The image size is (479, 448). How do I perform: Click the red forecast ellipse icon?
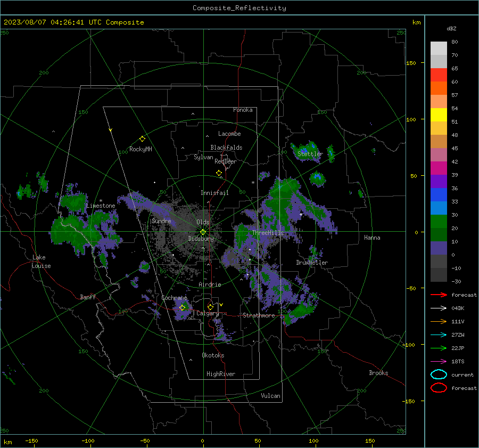tap(439, 388)
